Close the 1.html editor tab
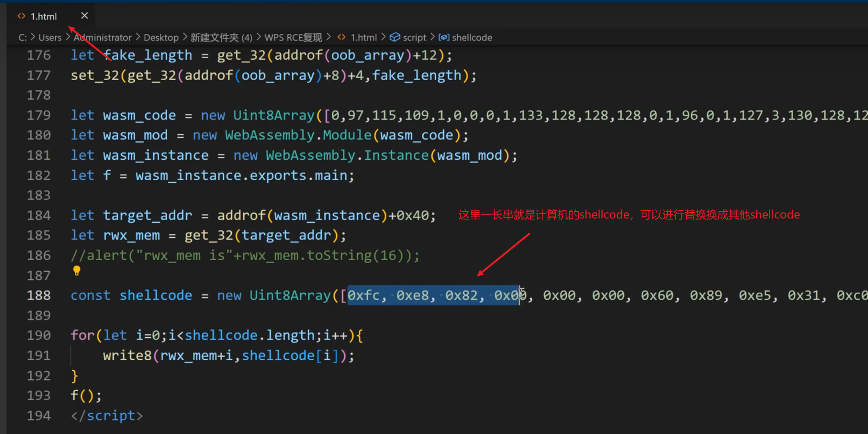868x434 pixels. coord(85,16)
